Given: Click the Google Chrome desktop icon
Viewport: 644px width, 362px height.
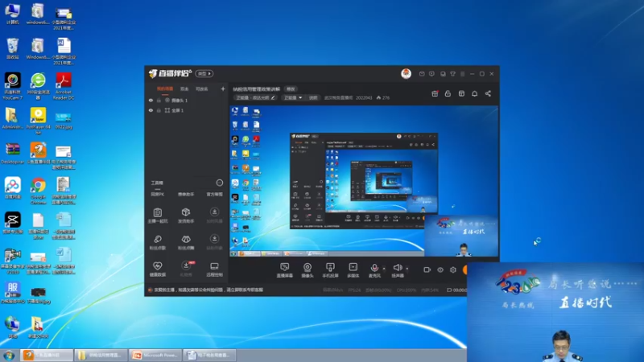Looking at the screenshot, I should [38, 191].
